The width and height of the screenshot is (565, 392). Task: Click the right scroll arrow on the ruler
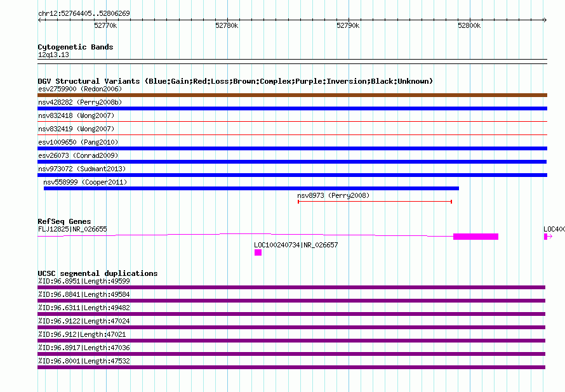click(545, 20)
